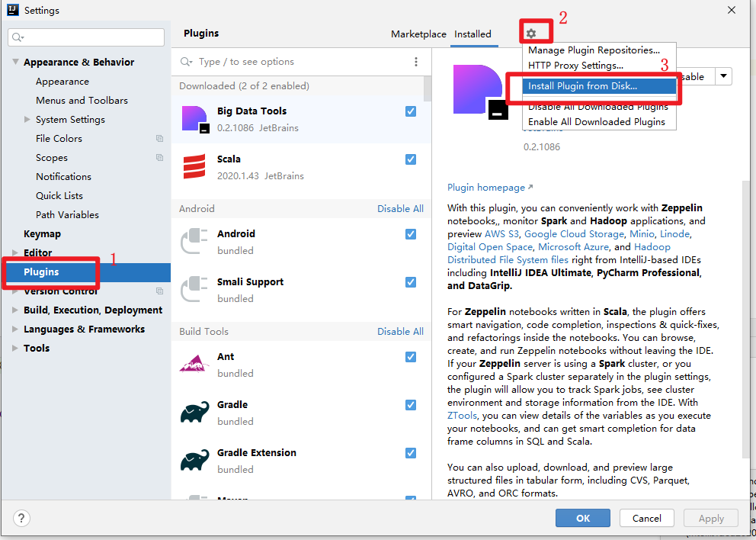This screenshot has height=540, width=756.
Task: Click the search magnifier in plugin filter
Action: 186,62
